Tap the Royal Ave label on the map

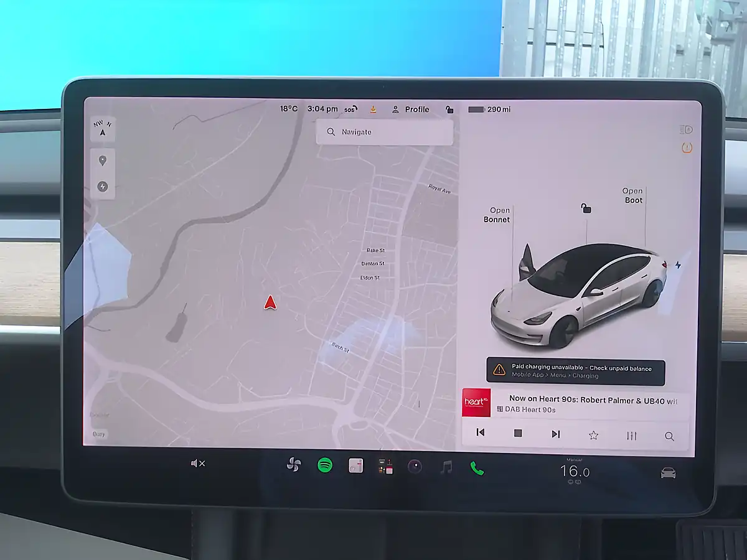439,189
